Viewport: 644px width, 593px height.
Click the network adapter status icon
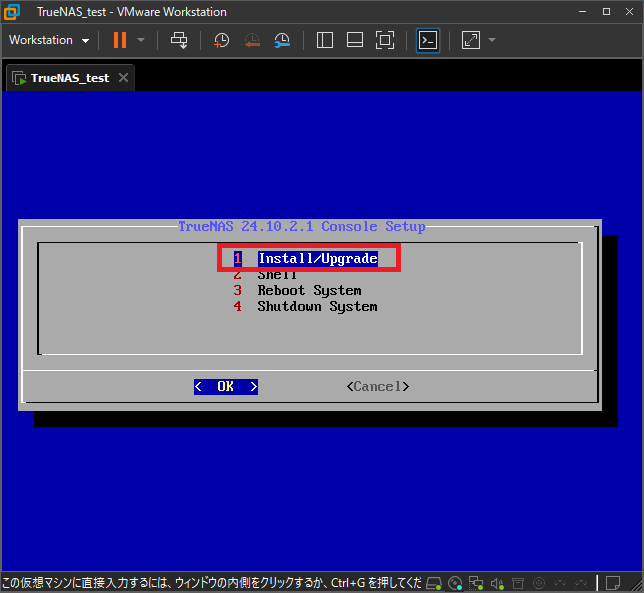[x=476, y=583]
